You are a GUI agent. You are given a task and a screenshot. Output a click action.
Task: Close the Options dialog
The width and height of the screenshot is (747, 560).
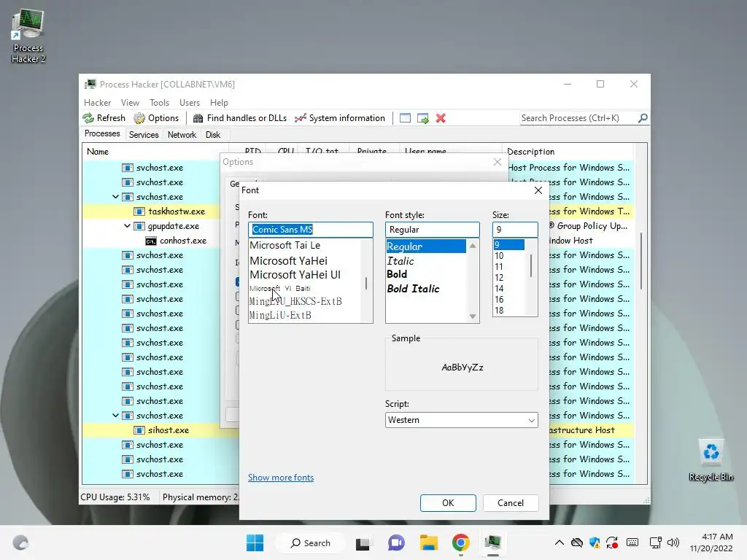(x=498, y=162)
